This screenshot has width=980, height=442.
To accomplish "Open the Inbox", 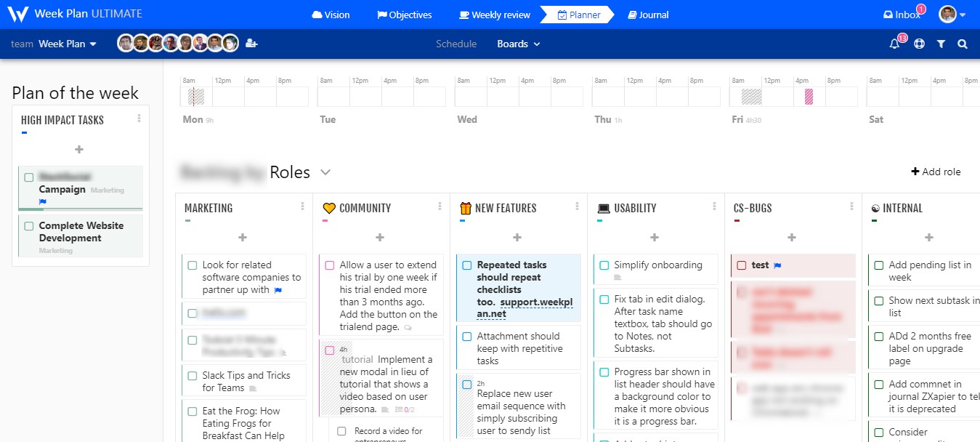I will [903, 15].
